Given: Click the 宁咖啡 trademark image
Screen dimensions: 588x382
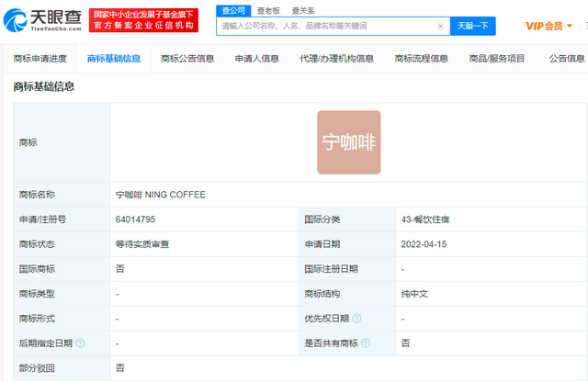Looking at the screenshot, I should (x=348, y=142).
